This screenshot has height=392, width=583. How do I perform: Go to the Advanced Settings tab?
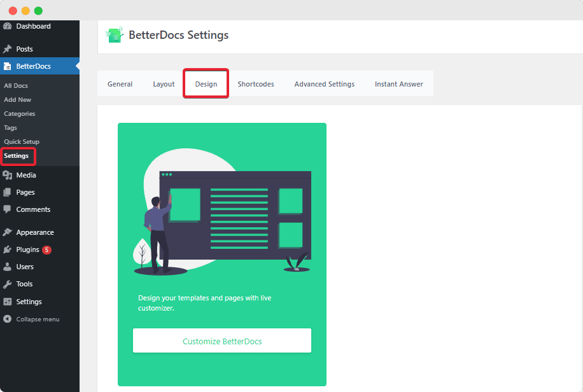coord(324,84)
